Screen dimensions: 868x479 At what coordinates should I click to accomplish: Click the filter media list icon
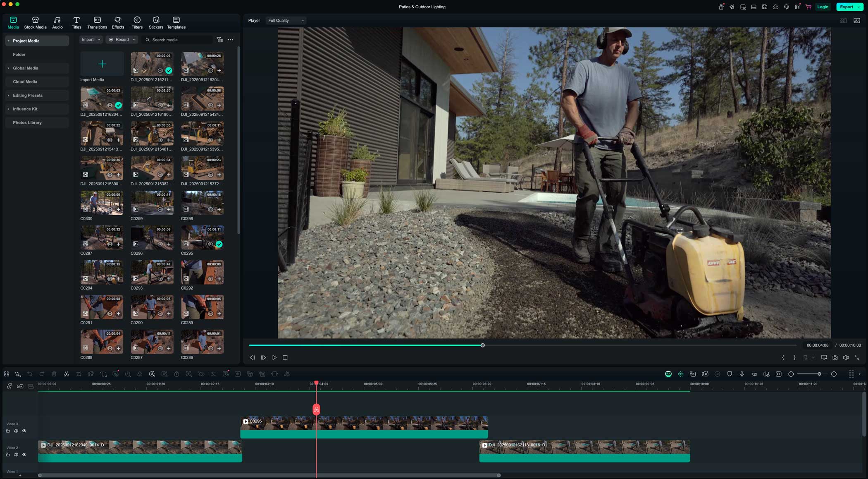[x=220, y=40]
